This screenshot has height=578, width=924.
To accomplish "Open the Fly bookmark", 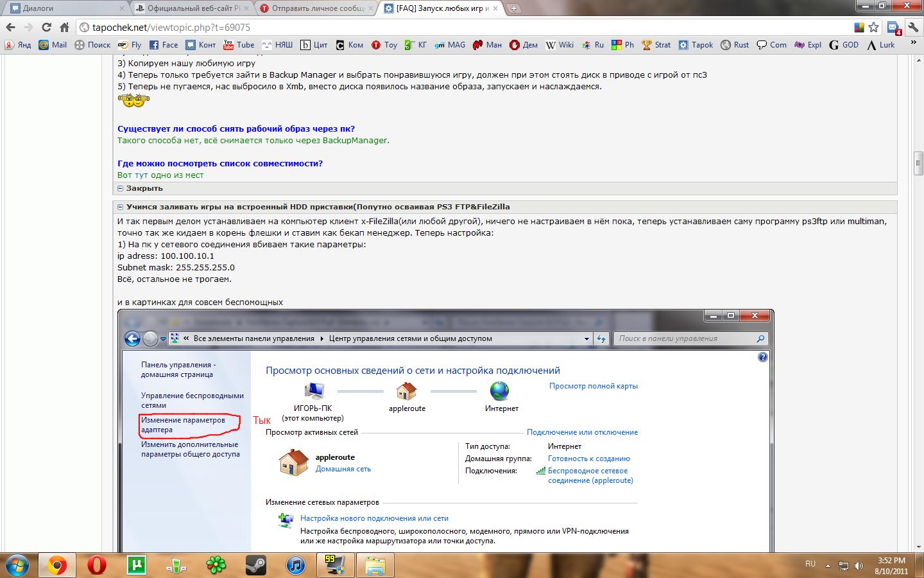I will coord(130,45).
